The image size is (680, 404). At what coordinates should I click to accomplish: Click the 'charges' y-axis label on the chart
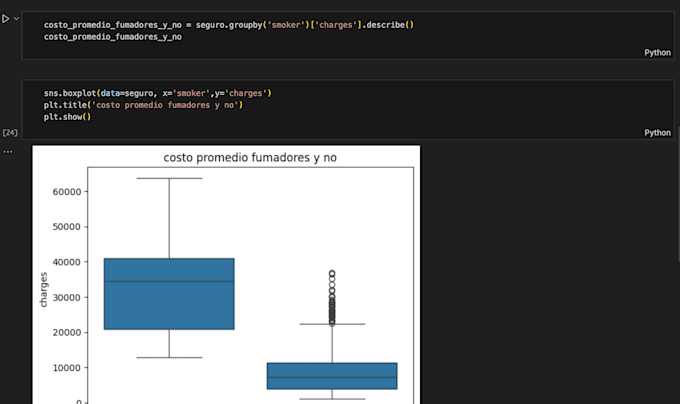(x=43, y=290)
